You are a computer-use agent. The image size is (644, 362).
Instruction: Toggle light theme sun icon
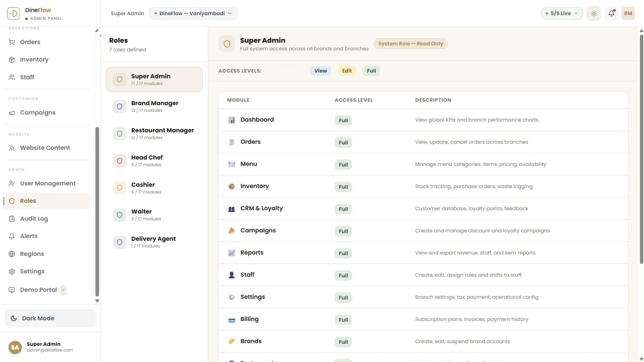[594, 13]
